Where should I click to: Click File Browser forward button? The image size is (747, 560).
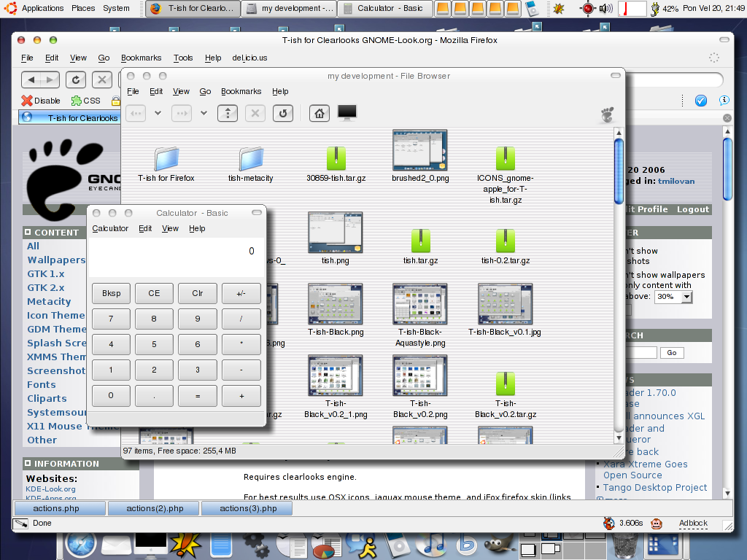pos(182,113)
